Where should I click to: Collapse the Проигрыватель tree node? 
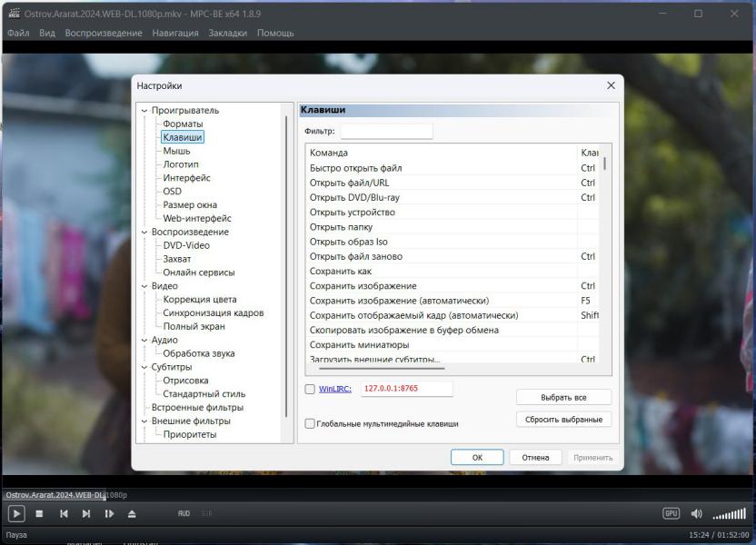(x=144, y=111)
